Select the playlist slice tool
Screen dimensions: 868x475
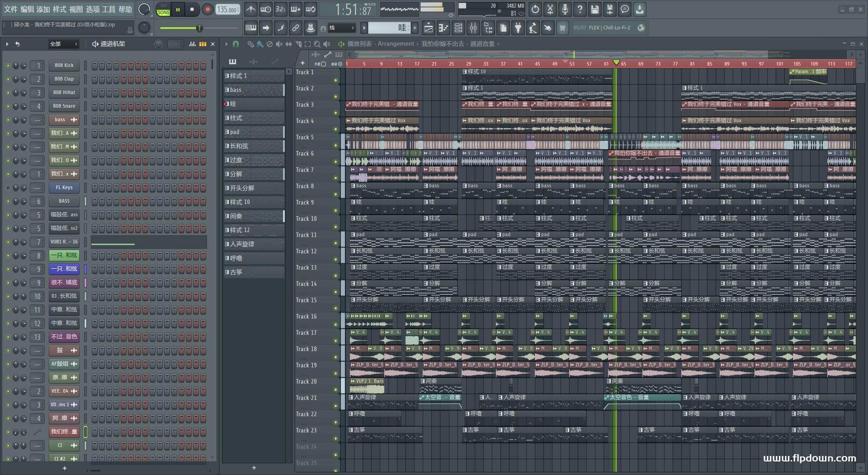298,44
